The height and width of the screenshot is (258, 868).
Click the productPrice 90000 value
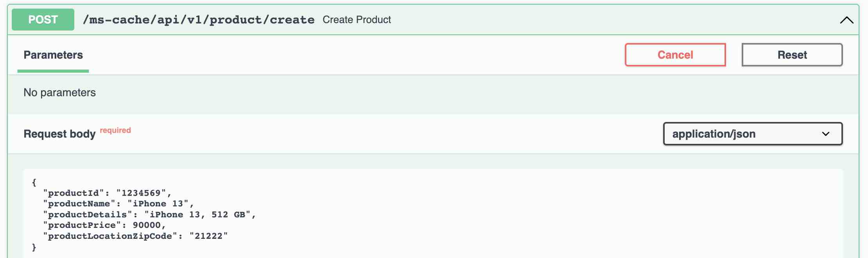147,225
